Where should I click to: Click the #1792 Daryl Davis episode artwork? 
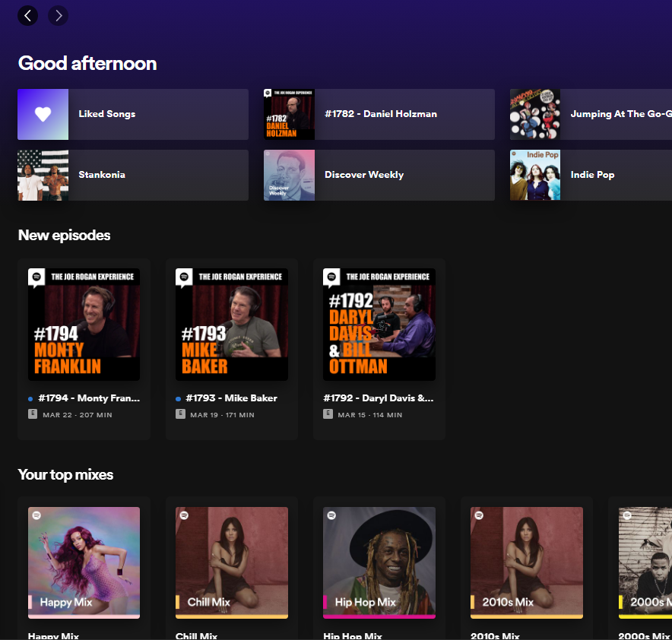tap(379, 325)
